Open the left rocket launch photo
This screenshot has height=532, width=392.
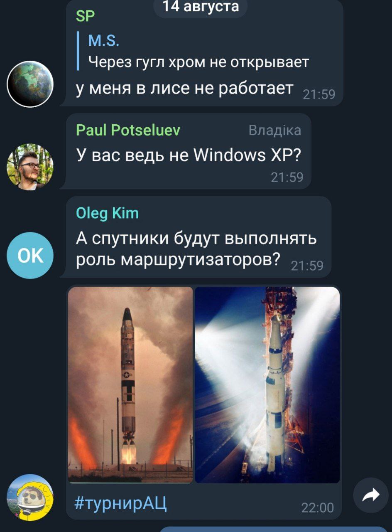coord(130,385)
